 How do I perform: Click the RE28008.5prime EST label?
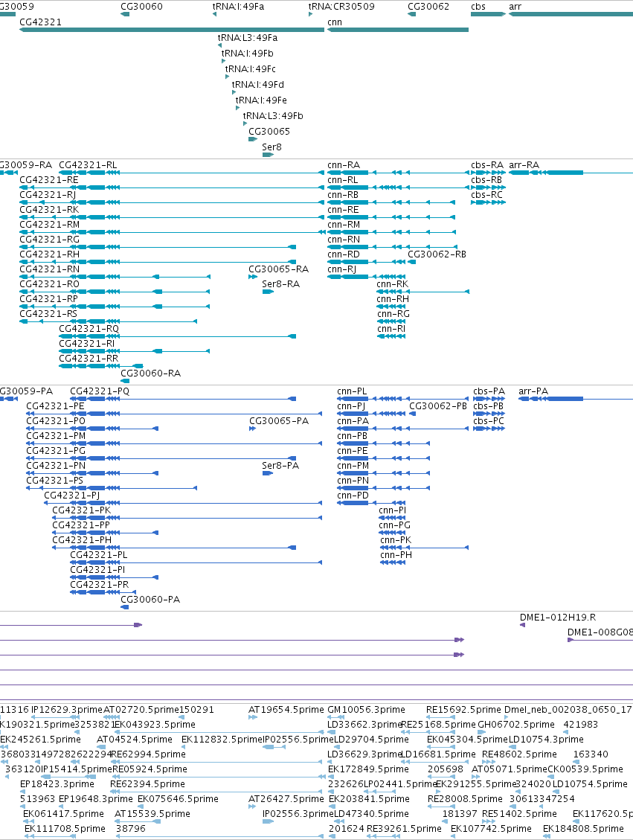(466, 799)
